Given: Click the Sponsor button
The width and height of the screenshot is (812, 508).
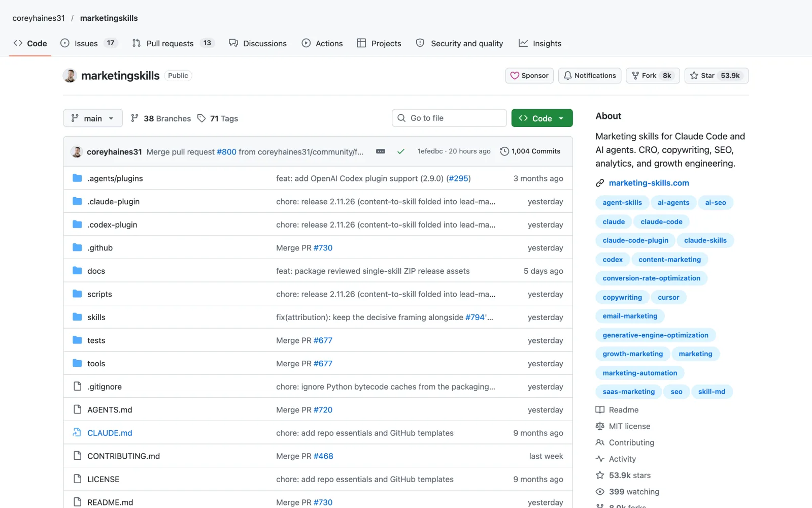Looking at the screenshot, I should (x=529, y=76).
